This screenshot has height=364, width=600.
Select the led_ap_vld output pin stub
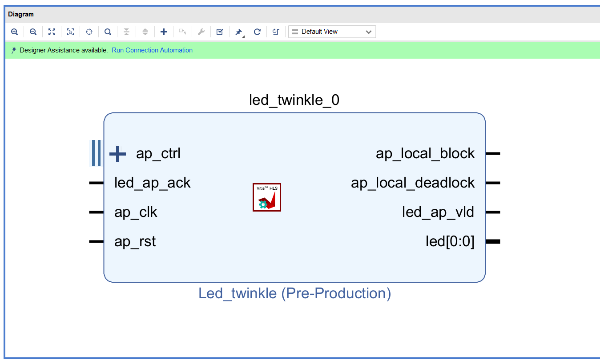tap(493, 212)
